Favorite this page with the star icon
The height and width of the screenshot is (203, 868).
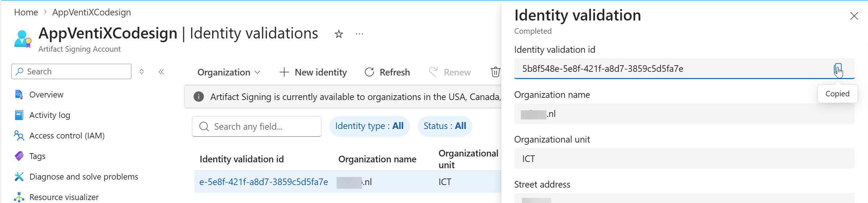click(x=338, y=34)
